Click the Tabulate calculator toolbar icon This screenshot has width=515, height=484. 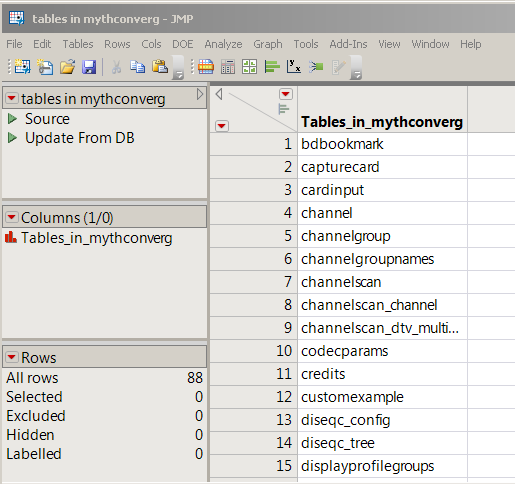(x=228, y=67)
